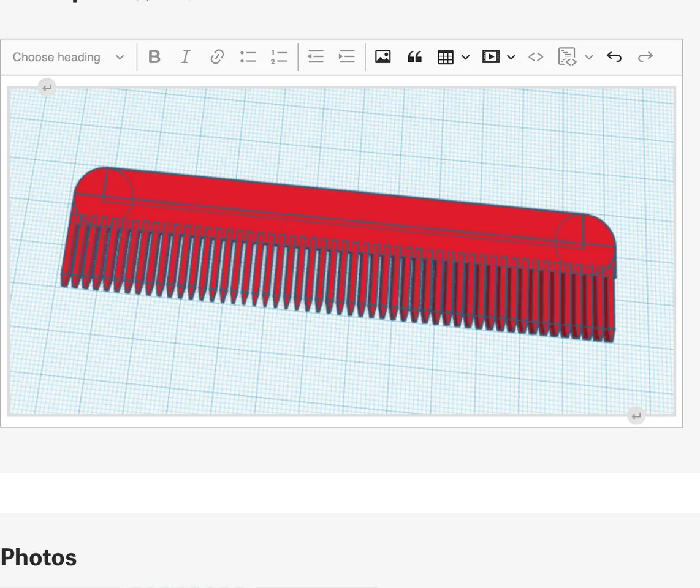
Task: Insert an image via toolbar icon
Action: click(x=383, y=57)
